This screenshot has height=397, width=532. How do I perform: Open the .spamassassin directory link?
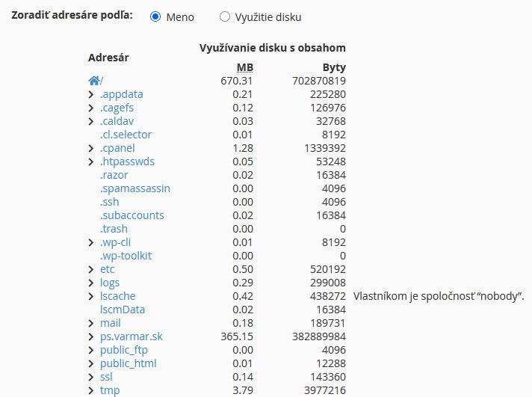point(135,188)
